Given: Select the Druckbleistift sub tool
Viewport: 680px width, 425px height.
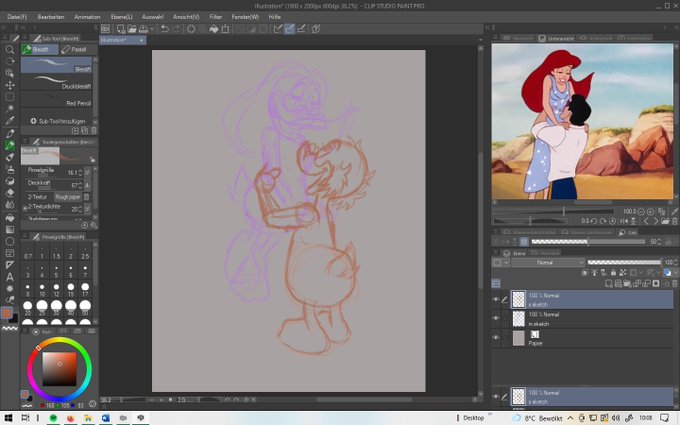Looking at the screenshot, I should pos(56,83).
